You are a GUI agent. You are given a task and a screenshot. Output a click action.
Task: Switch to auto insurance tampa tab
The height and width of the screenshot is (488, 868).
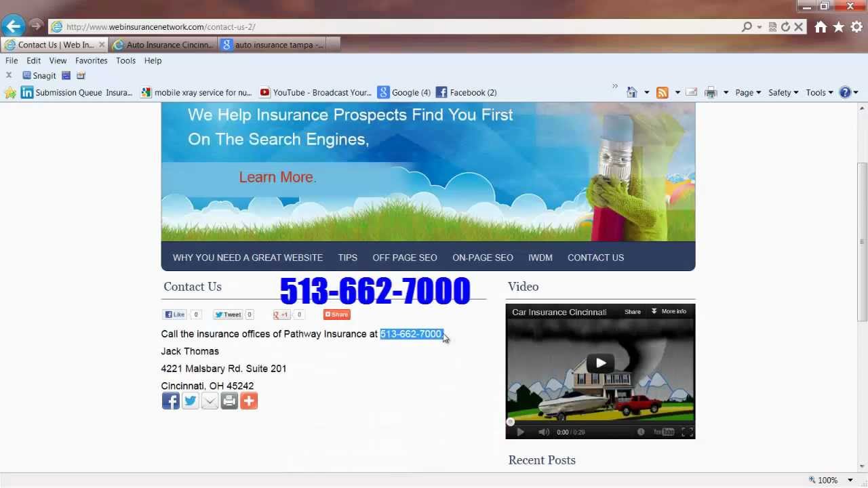click(x=273, y=45)
